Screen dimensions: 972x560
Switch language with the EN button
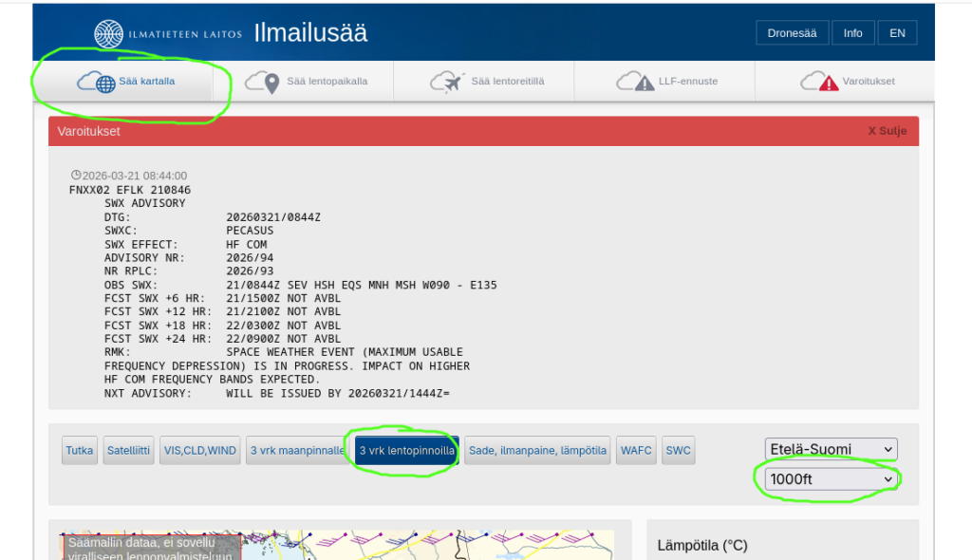pos(897,33)
